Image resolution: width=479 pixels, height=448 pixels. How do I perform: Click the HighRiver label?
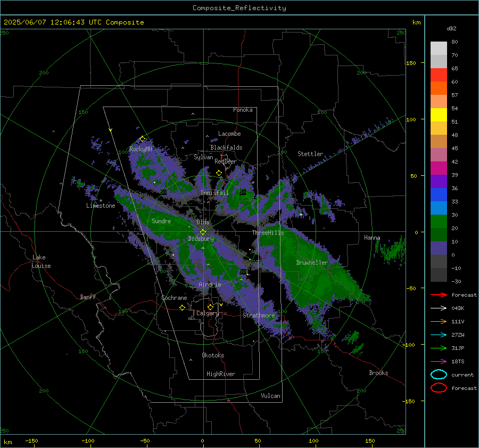(221, 374)
